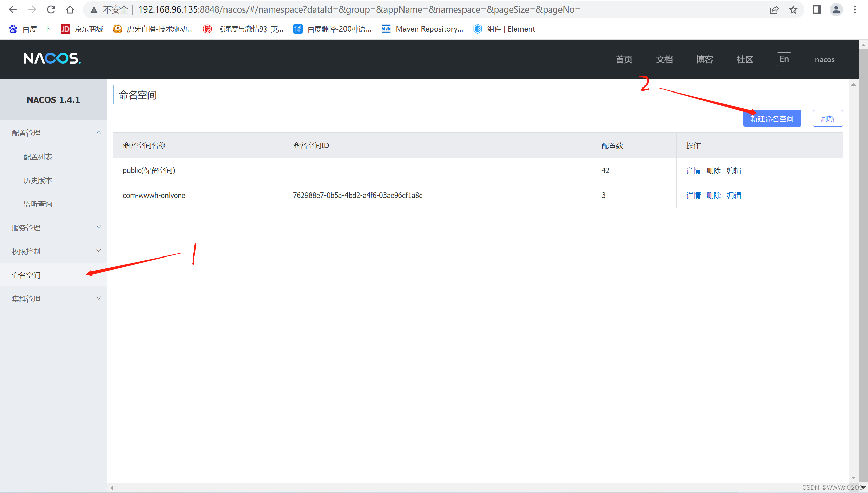Image resolution: width=868 pixels, height=493 pixels.
Task: Edit the com-wwwh-onlyone namespace
Action: pos(734,196)
